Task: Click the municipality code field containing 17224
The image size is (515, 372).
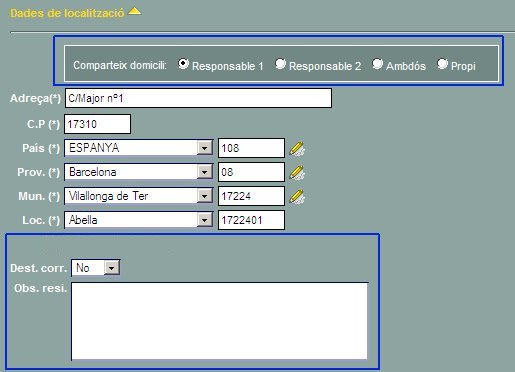Action: tap(251, 196)
